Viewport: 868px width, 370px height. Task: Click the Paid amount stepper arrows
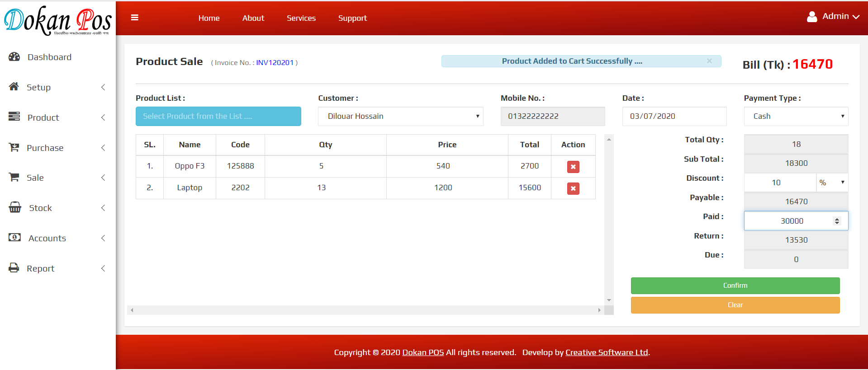837,221
